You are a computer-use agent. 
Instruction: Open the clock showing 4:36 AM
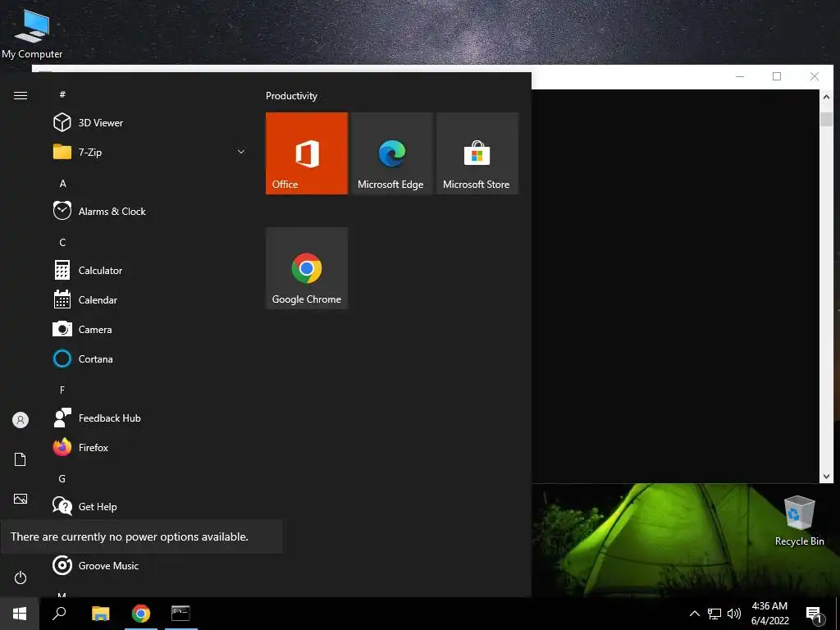pos(769,614)
